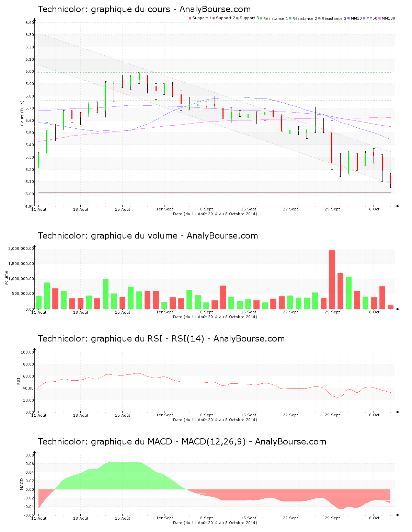This screenshot has width=412, height=532.
Task: Click '25 Août' on volume chart date axis
Action: [123, 312]
